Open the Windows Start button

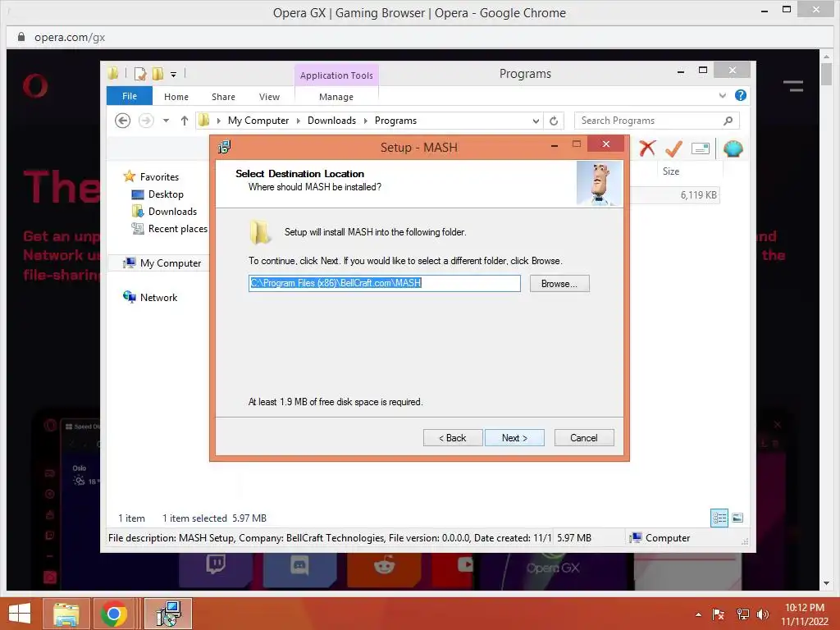pyautogui.click(x=20, y=614)
